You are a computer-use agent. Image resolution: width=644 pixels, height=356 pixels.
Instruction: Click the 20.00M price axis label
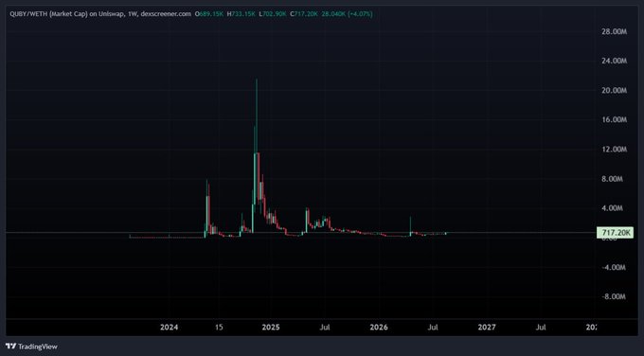tap(614, 90)
